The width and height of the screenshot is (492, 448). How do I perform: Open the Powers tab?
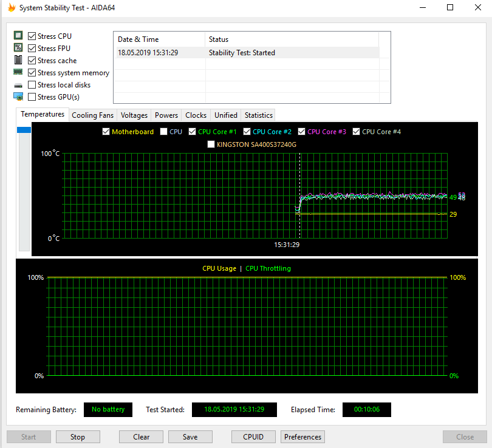(x=166, y=115)
